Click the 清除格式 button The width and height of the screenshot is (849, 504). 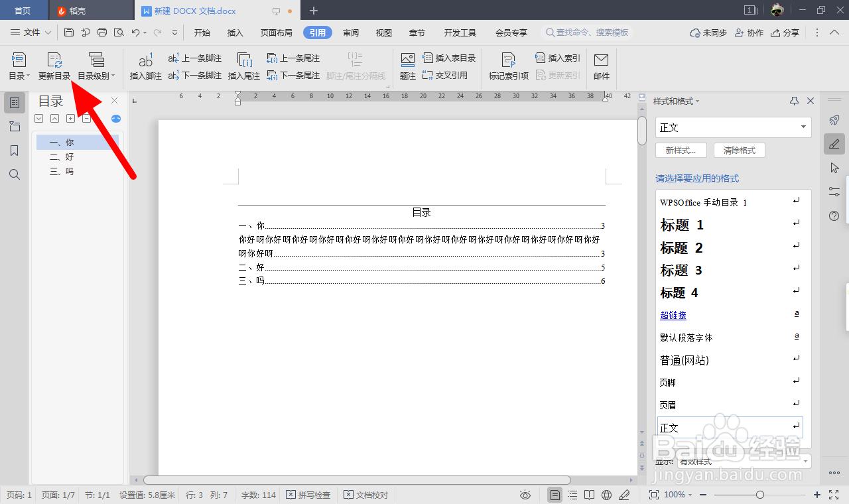click(740, 151)
